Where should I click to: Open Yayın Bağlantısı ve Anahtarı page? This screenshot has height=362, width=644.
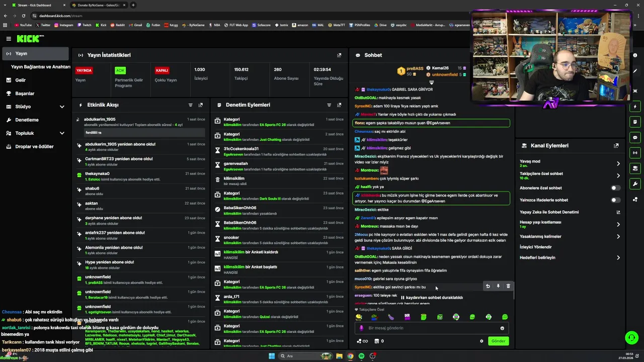pyautogui.click(x=41, y=67)
